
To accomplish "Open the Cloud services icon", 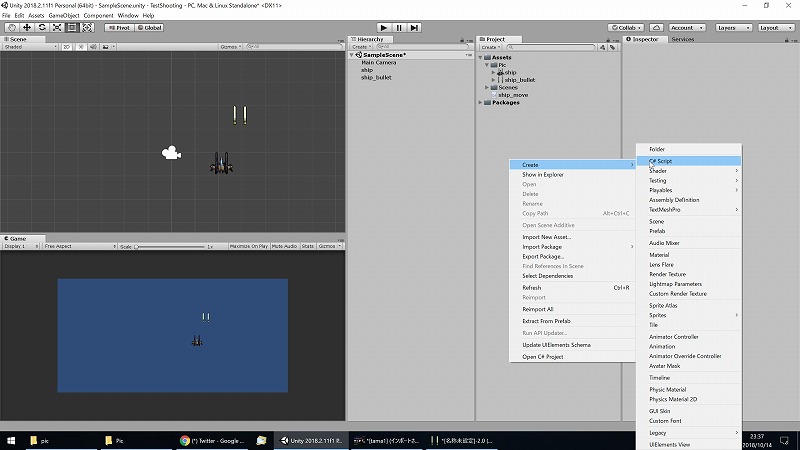I will click(657, 28).
